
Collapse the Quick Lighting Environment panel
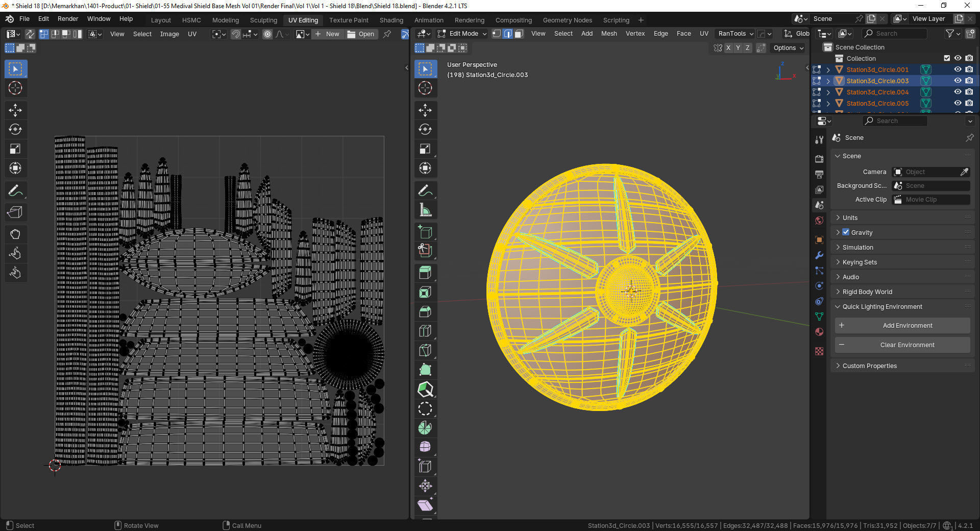pyautogui.click(x=902, y=306)
